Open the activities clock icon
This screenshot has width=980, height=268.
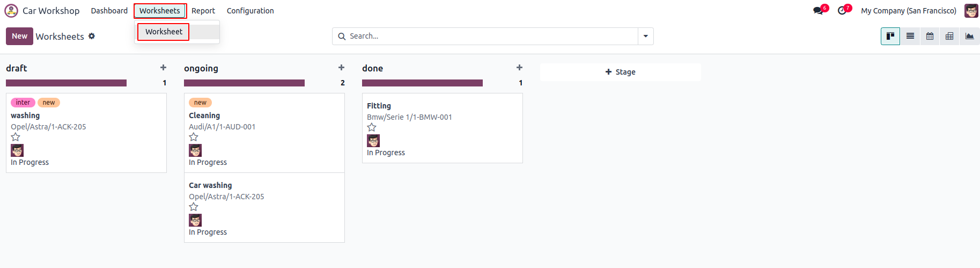click(x=842, y=11)
